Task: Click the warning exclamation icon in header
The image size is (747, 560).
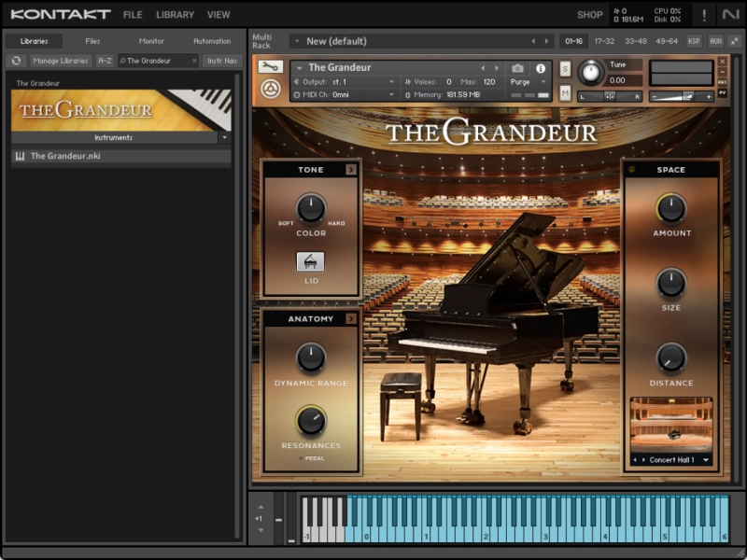Action: 703,15
